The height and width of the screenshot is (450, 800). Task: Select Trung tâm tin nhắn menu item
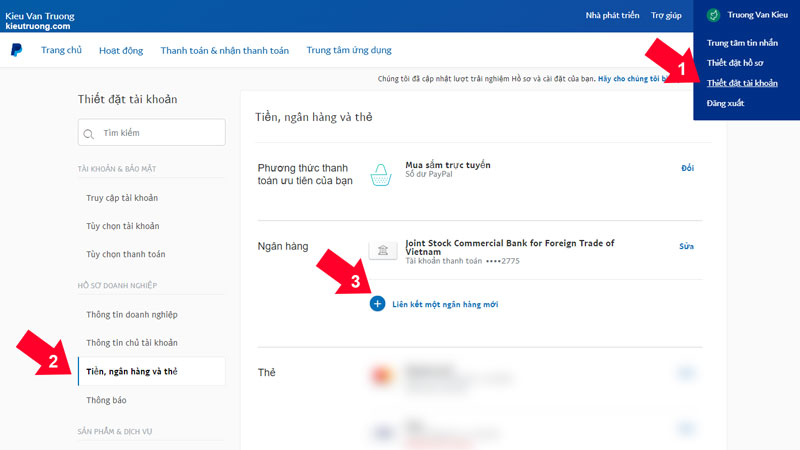pos(742,43)
